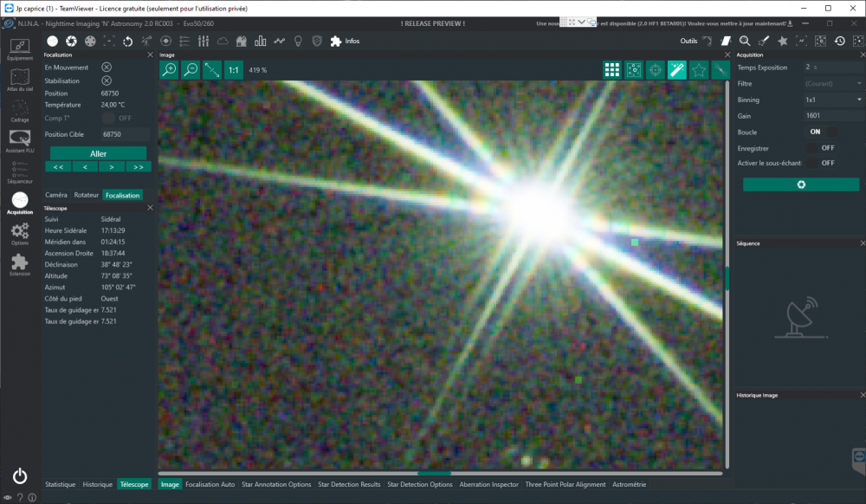Open safety monitor shield icon
866x504 pixels.
(x=317, y=41)
